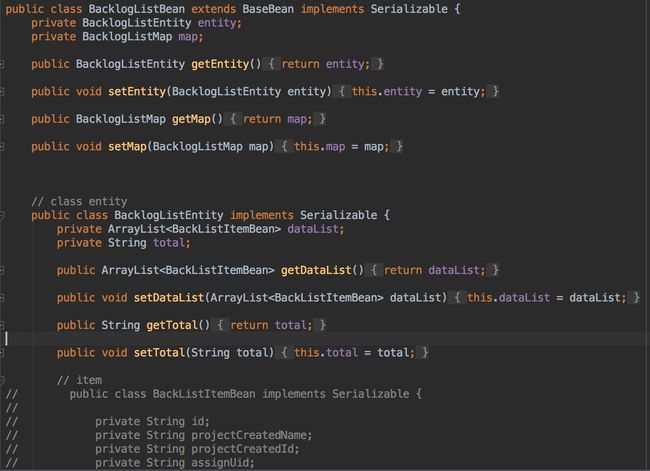
Task: Click BacklogListEntity in the inner class declaration
Action: click(x=169, y=216)
